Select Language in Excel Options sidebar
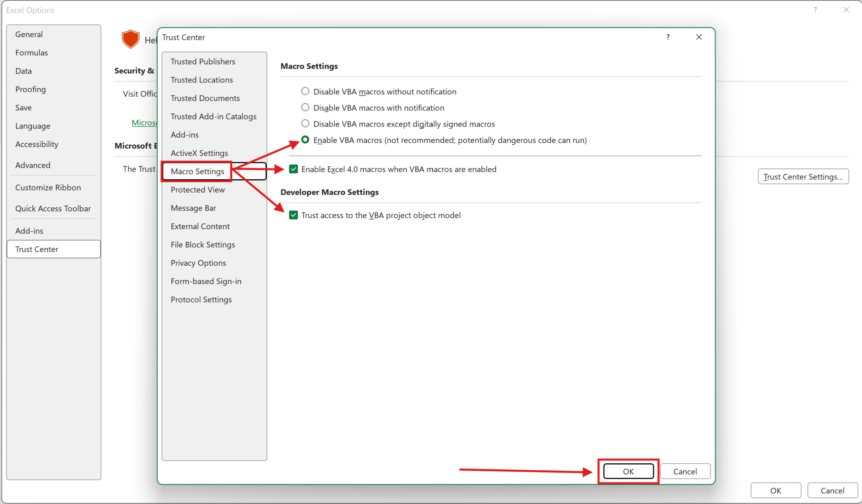The height and width of the screenshot is (504, 862). coord(54,126)
